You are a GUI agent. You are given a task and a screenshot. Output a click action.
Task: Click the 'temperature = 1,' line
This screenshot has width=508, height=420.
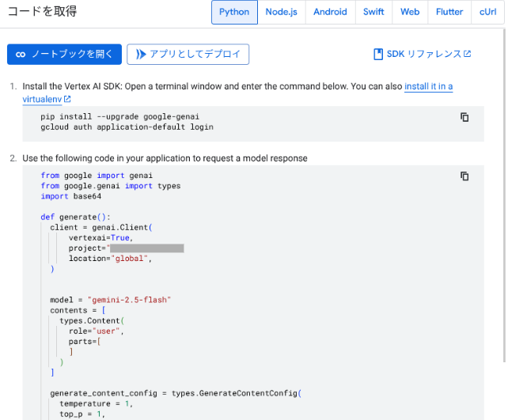(97, 403)
